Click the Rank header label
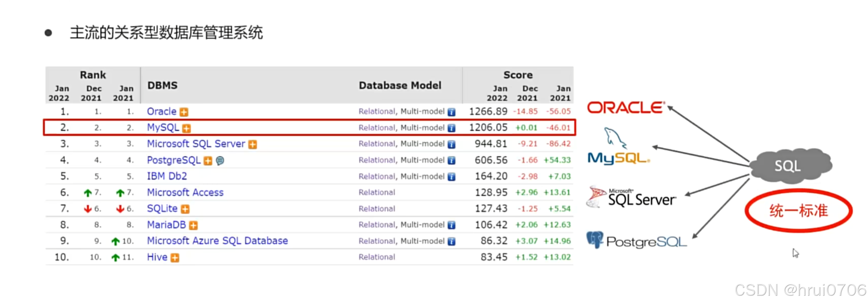 [93, 75]
